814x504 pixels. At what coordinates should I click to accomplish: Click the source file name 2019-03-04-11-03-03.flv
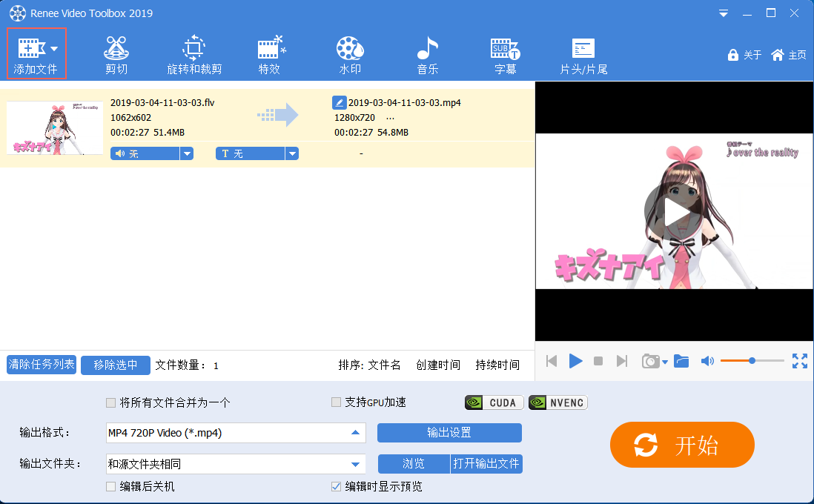click(x=162, y=103)
